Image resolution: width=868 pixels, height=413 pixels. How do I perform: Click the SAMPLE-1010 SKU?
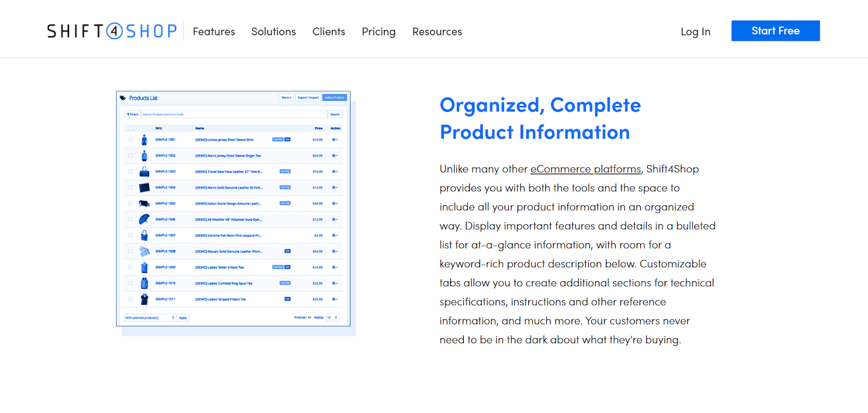click(x=165, y=283)
